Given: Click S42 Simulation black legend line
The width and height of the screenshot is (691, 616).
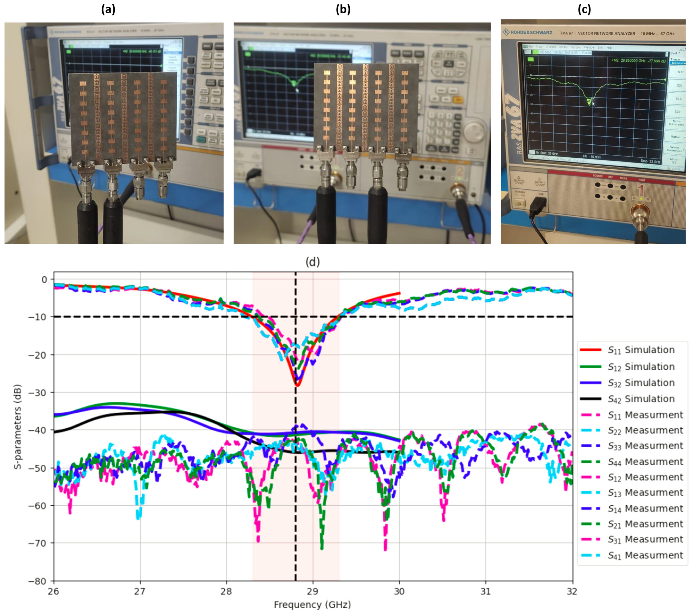Looking at the screenshot, I should tap(591, 399).
